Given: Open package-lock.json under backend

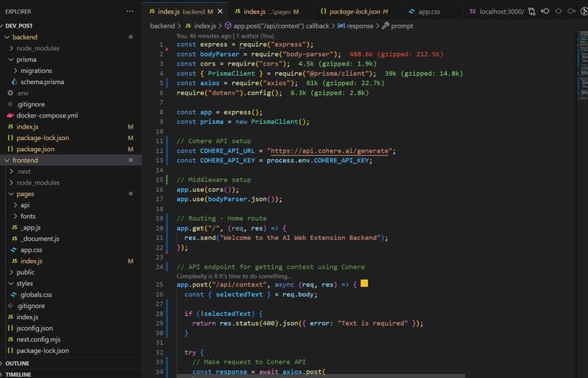Looking at the screenshot, I should pos(42,138).
